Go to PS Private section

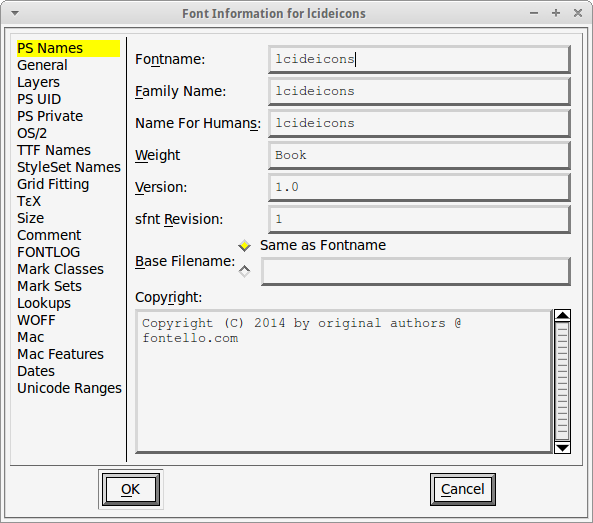tap(50, 116)
